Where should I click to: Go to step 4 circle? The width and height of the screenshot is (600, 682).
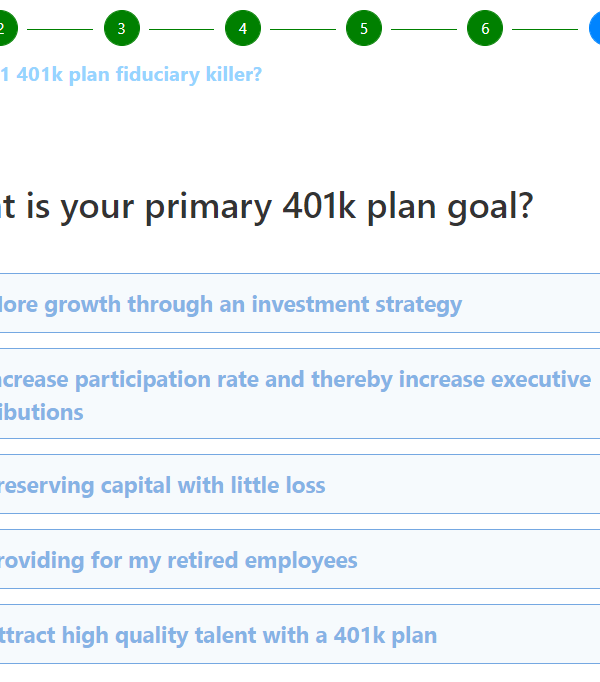(243, 28)
